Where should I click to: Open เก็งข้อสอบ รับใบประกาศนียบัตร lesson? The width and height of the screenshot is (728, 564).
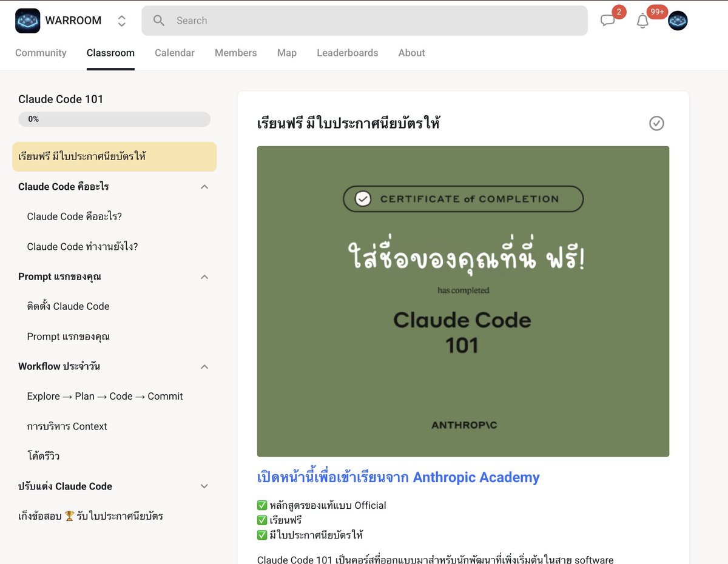tap(90, 516)
